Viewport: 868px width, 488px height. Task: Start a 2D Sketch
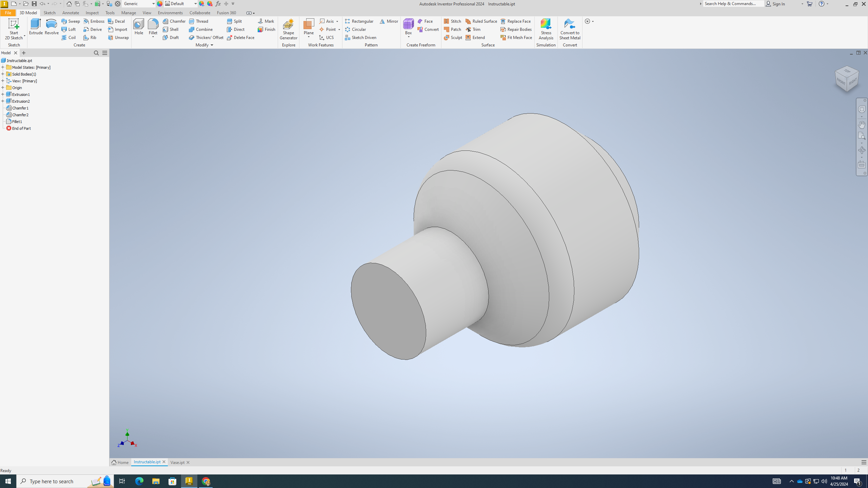coord(14,29)
